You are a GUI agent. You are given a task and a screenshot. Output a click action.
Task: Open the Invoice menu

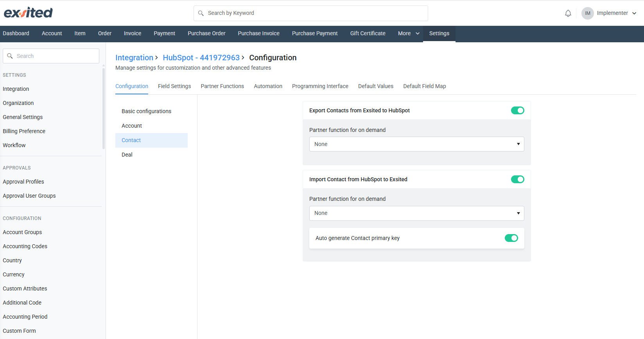[x=133, y=34]
